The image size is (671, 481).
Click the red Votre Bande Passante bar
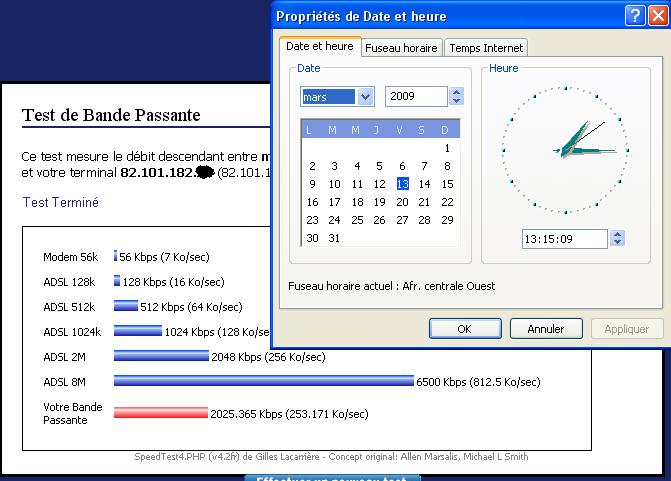pos(161,413)
